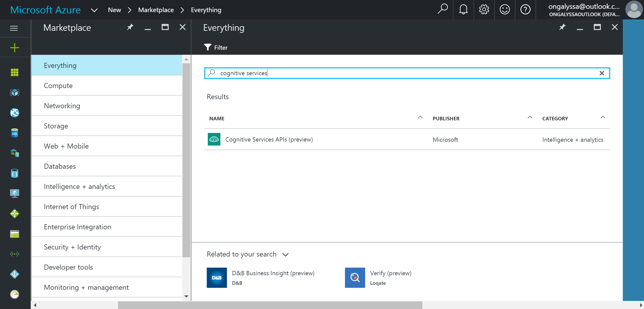Pin the Marketplace blade to dashboard
Screen dimensions: 644x309
130,27
